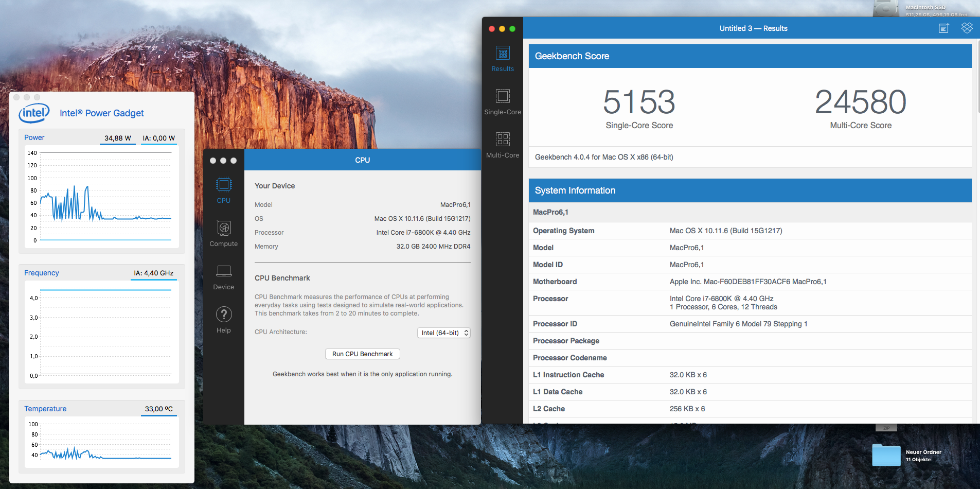Screen dimensions: 980x489
Task: Select the Device icon in the sidebar
Action: click(224, 271)
